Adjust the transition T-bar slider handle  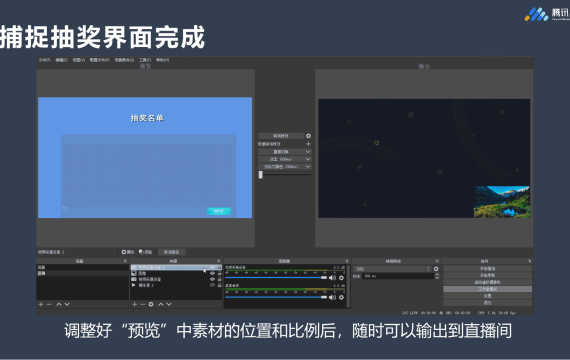[261, 175]
